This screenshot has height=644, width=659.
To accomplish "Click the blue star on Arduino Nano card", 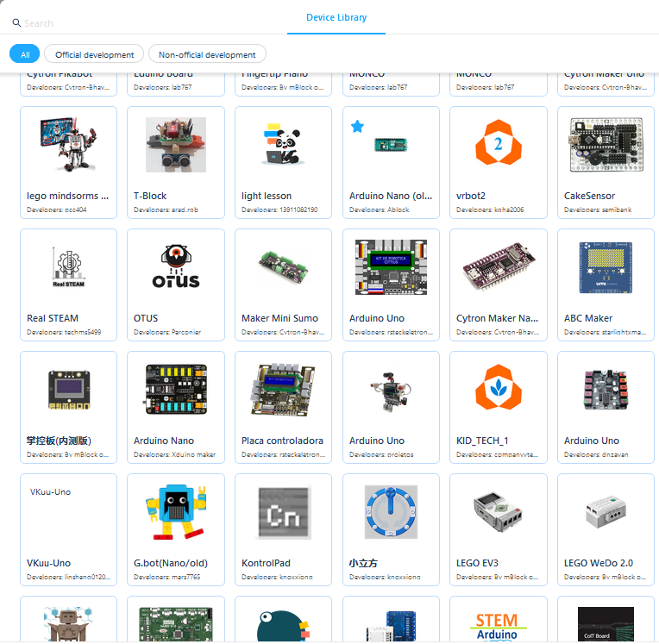I will coord(357,126).
